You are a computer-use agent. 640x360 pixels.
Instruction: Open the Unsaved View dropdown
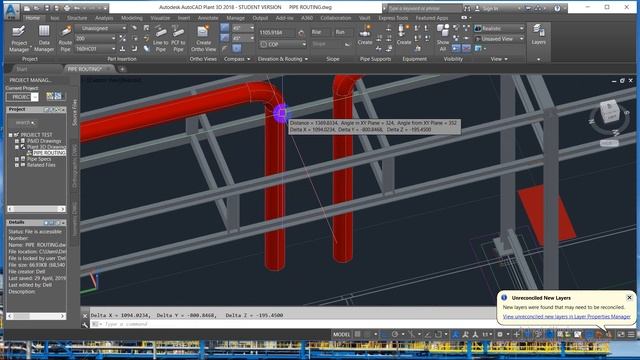[499, 39]
